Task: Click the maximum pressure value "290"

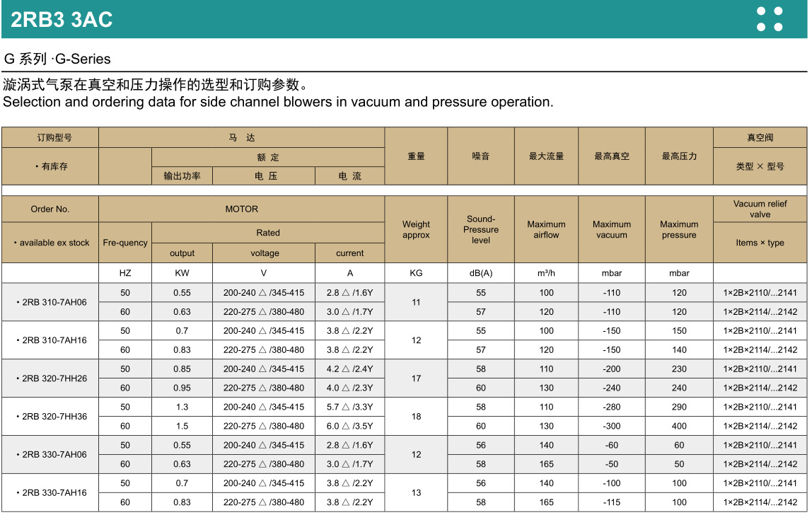Action: pos(679,407)
